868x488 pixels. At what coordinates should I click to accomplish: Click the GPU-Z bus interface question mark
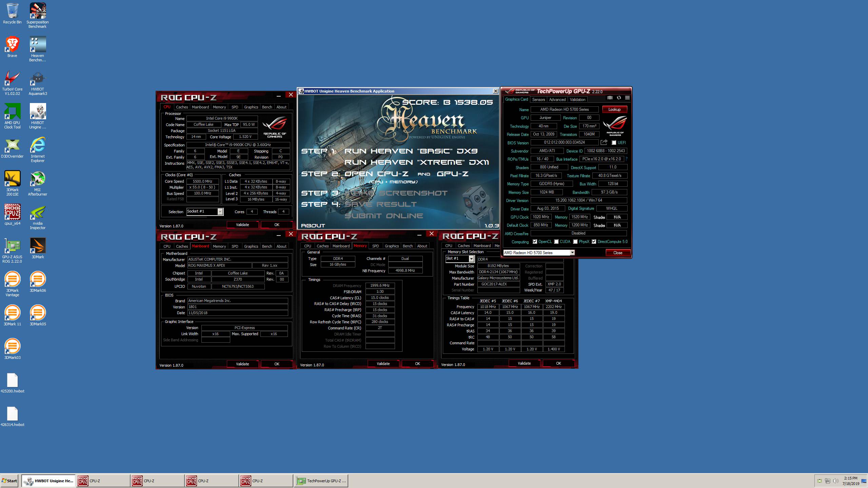(626, 159)
